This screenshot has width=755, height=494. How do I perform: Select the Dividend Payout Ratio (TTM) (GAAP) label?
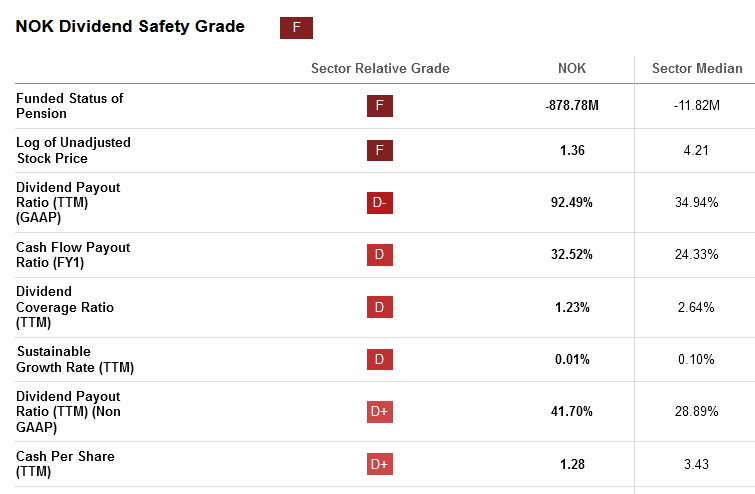coord(68,202)
